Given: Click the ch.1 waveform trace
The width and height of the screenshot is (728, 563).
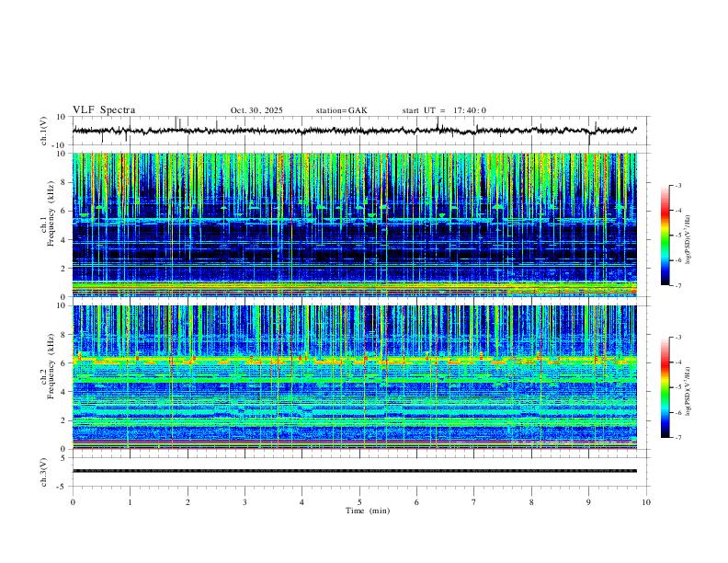Looking at the screenshot, I should [x=354, y=131].
